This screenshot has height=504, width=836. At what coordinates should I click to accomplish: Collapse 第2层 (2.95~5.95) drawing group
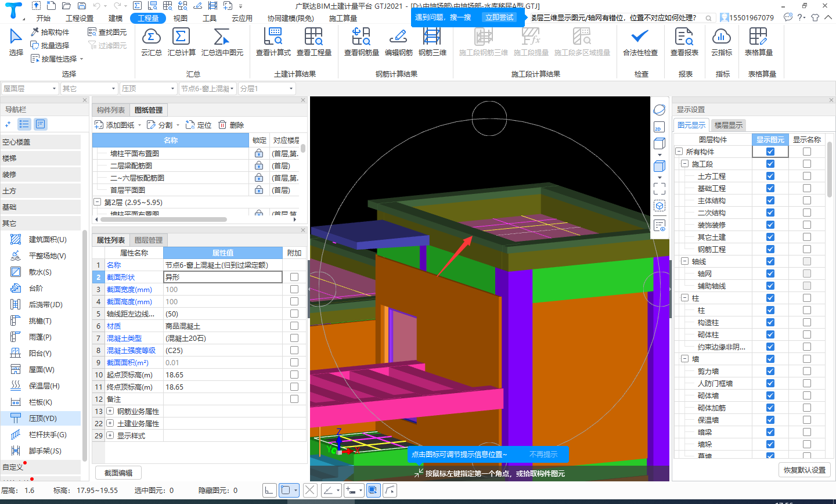[x=98, y=202]
